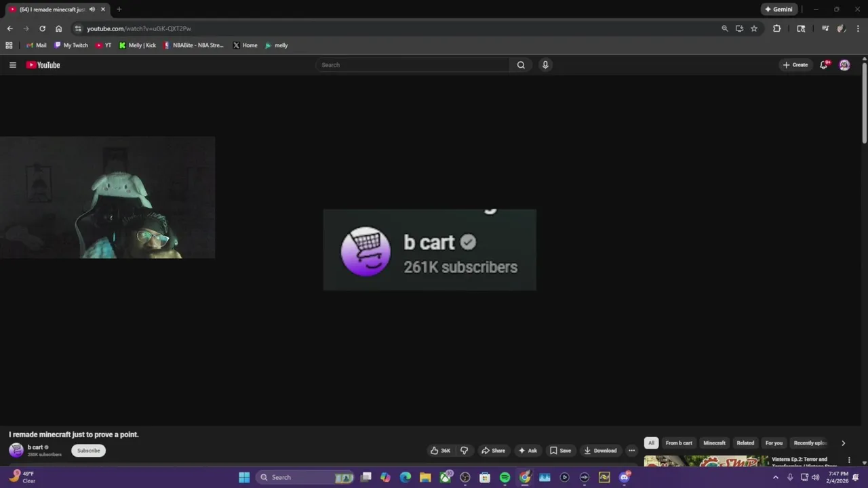Image resolution: width=868 pixels, height=488 pixels.
Task: Go back with the browser back arrow
Action: (9, 28)
